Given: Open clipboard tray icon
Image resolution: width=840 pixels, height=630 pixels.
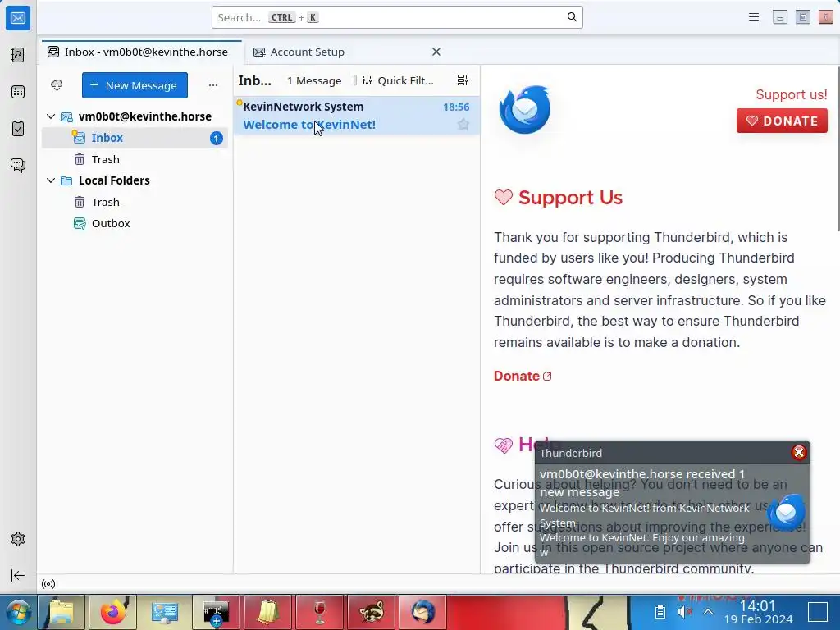Looking at the screenshot, I should click(660, 612).
